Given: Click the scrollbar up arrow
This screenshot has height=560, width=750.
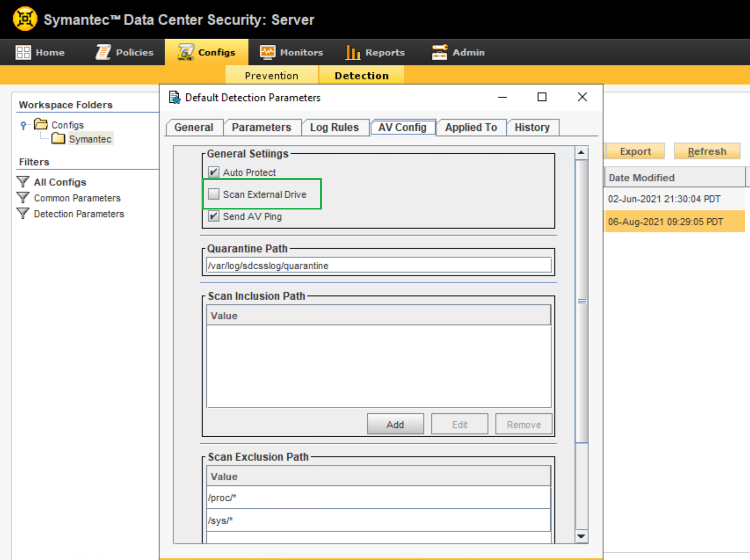Looking at the screenshot, I should pyautogui.click(x=581, y=153).
